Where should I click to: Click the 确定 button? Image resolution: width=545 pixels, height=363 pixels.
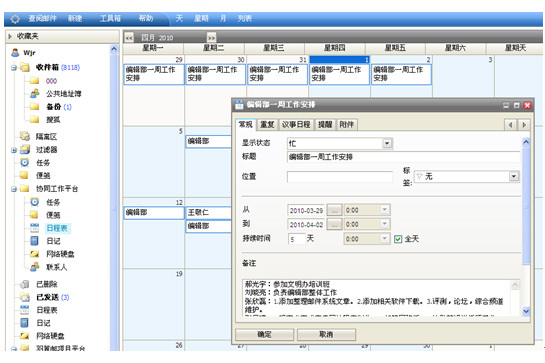pos(265,334)
